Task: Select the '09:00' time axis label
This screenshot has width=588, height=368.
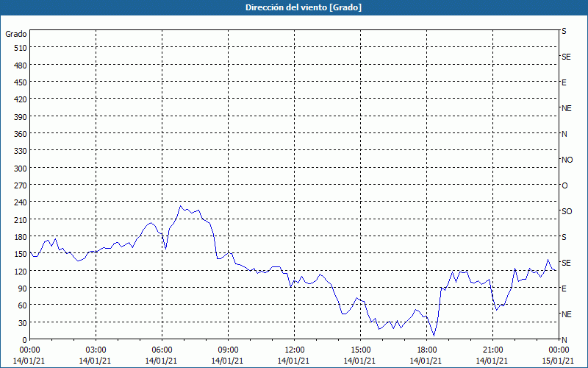Action: pos(228,350)
